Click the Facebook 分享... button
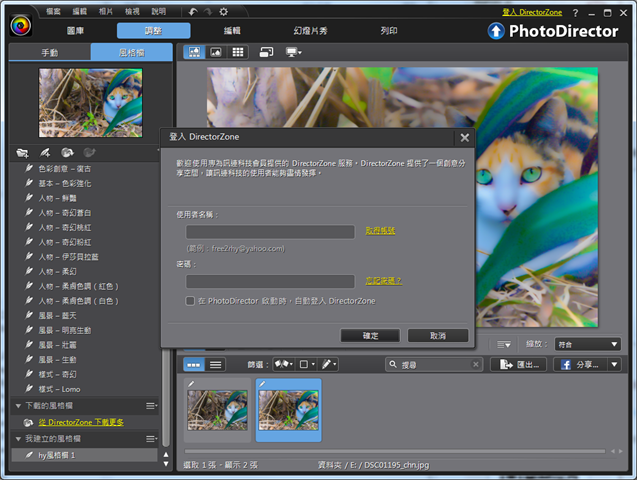Screen dimensions: 637x480 point(581,364)
